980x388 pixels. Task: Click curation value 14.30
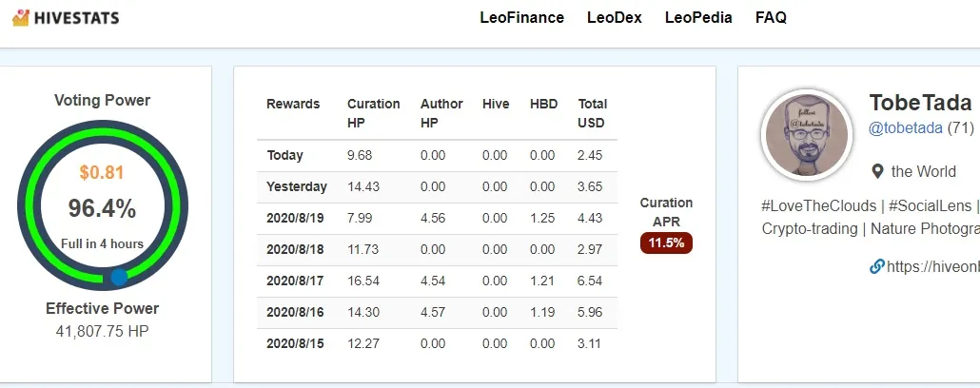(363, 312)
